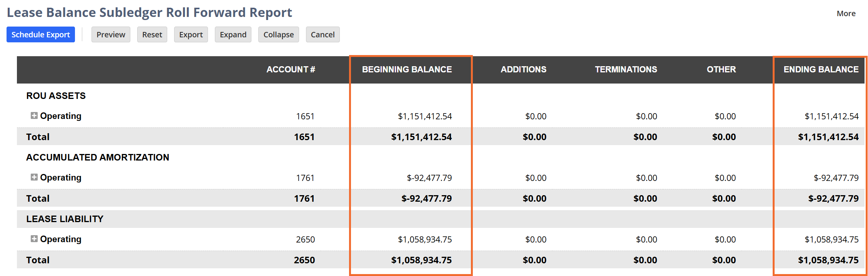
Task: Export the roll forward report
Action: pos(191,35)
